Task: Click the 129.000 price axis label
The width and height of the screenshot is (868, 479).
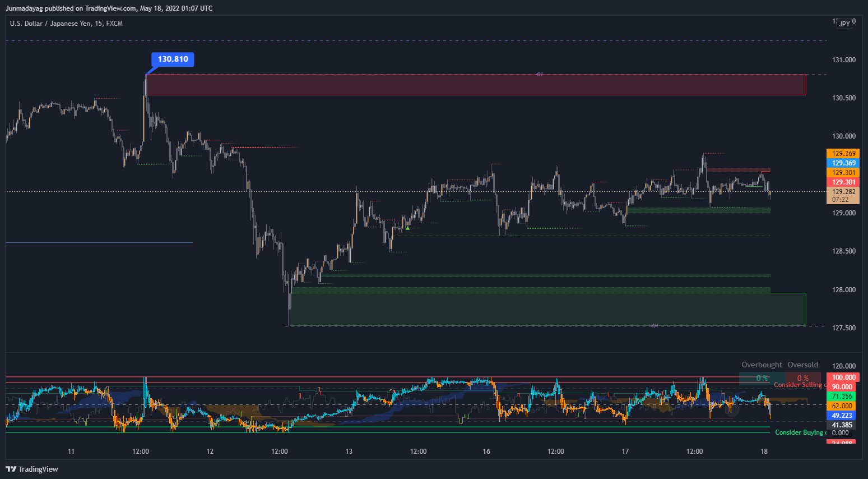Action: (x=844, y=213)
